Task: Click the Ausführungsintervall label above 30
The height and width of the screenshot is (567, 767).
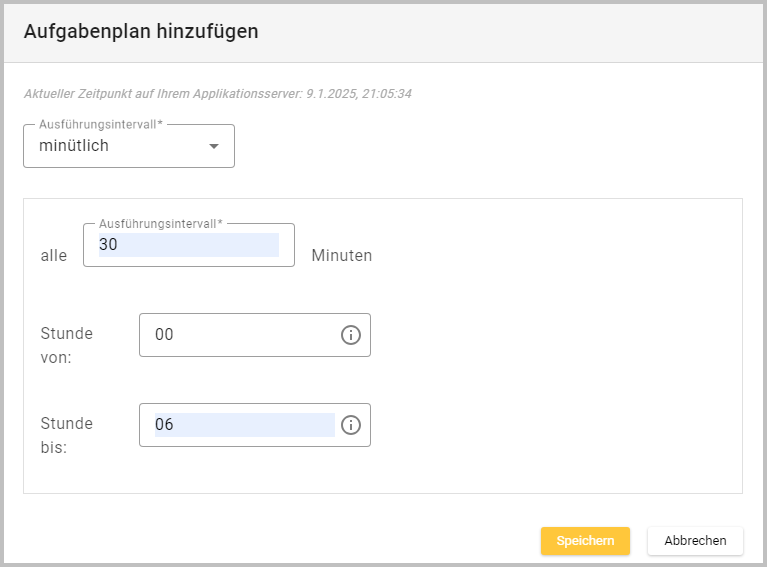Action: pos(160,223)
